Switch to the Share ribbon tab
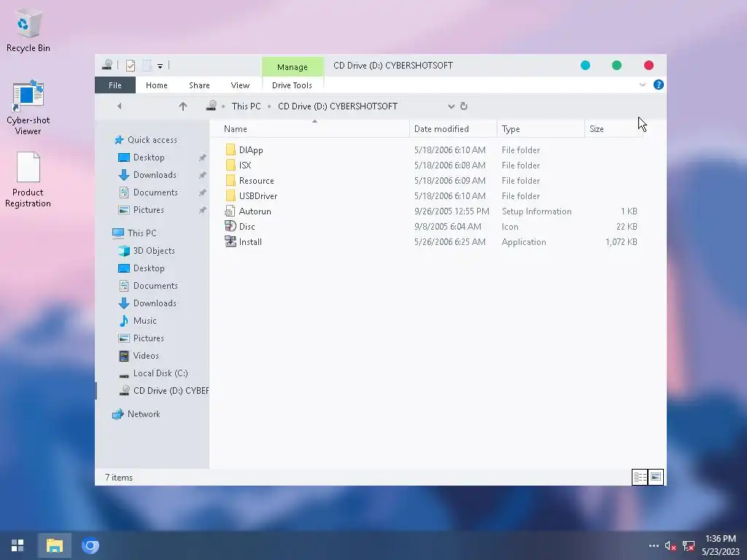The image size is (747, 560). click(x=199, y=85)
